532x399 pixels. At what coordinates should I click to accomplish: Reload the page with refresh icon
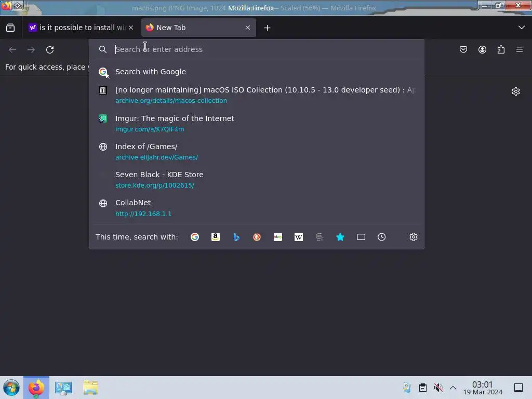[50, 49]
